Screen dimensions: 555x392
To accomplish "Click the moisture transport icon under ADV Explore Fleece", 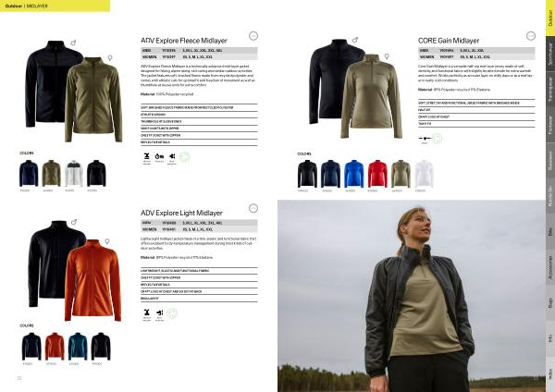I will coord(147,156).
